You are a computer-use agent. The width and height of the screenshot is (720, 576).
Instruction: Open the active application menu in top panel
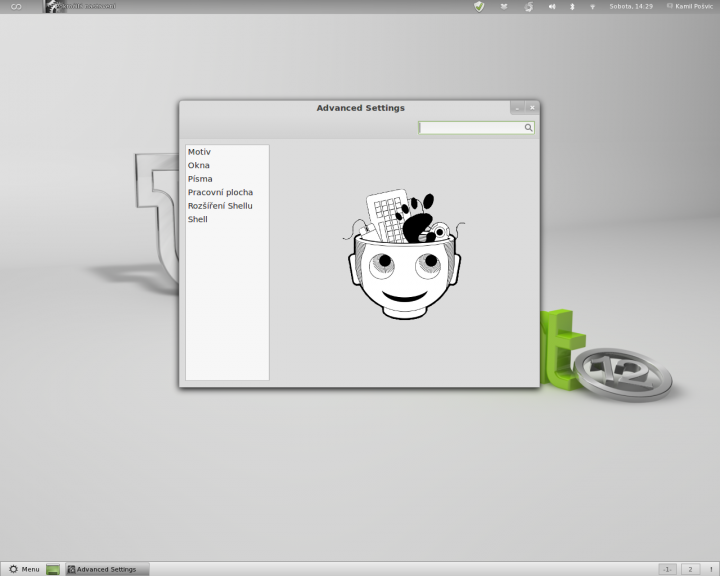tap(80, 6)
